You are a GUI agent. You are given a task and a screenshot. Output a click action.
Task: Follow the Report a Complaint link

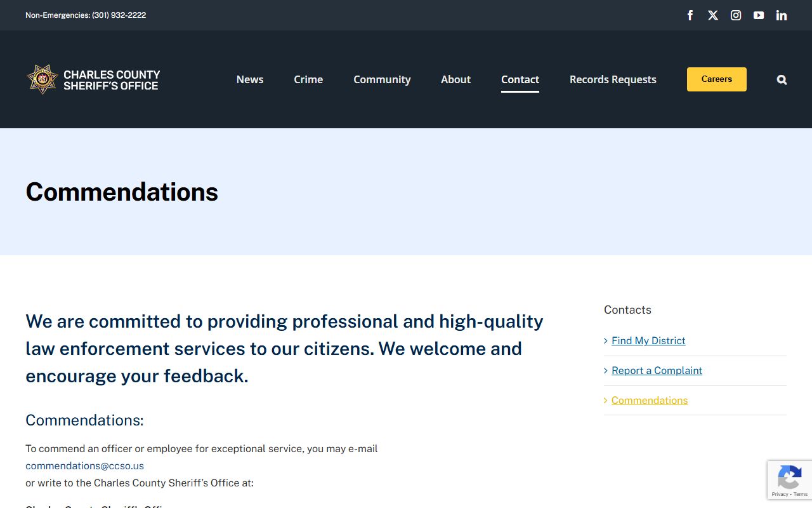(x=657, y=371)
